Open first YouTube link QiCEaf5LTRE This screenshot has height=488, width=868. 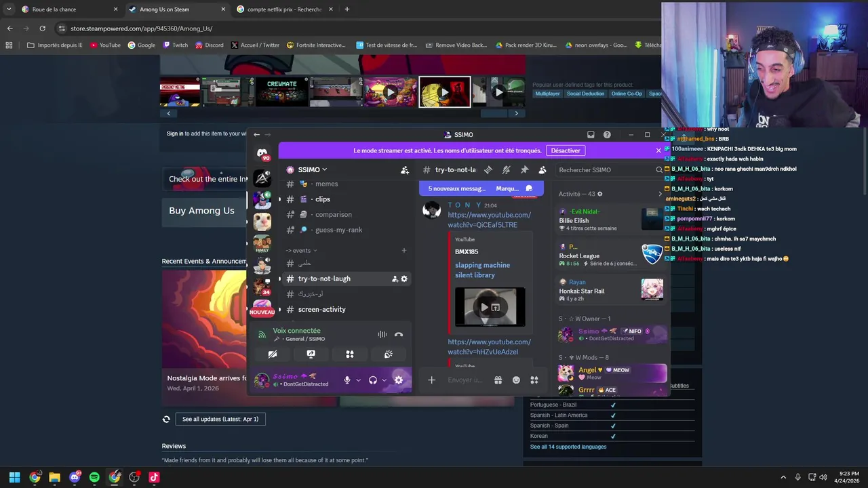point(489,220)
